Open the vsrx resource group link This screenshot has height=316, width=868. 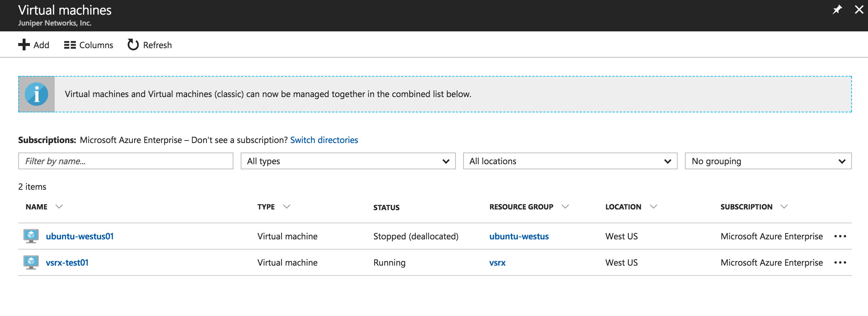tap(497, 263)
